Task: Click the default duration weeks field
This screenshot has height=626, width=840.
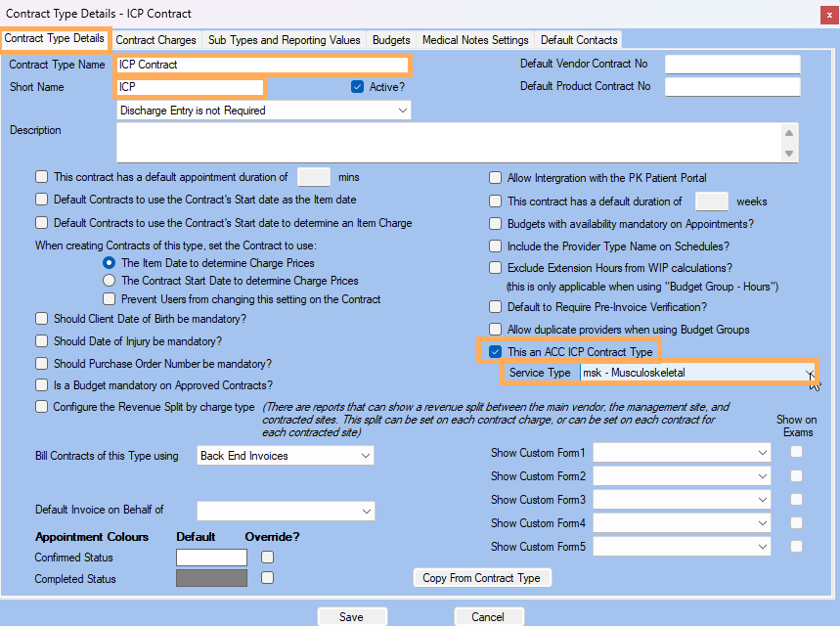Action: point(712,201)
